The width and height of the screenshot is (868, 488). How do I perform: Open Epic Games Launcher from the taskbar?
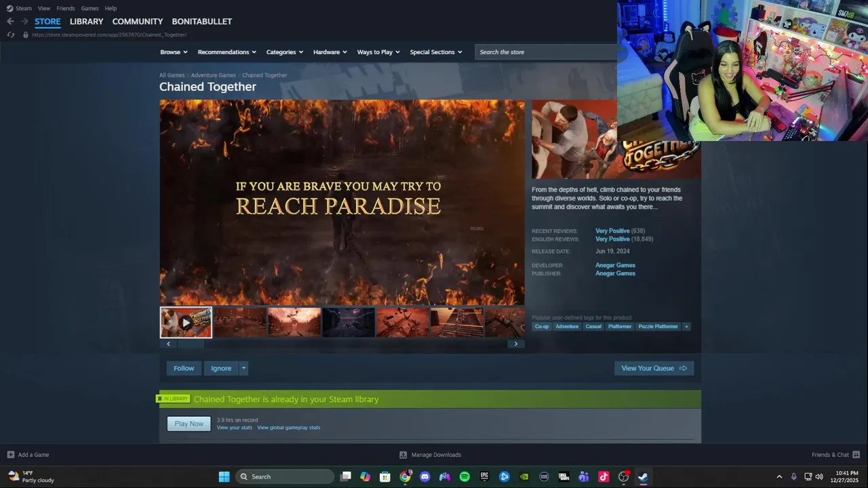coord(484,476)
